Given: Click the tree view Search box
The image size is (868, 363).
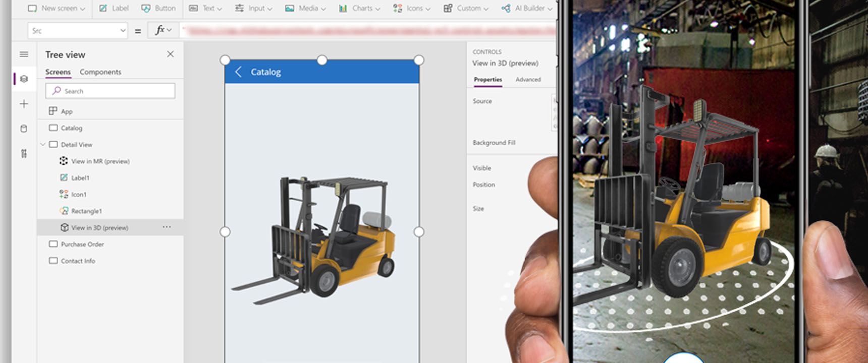Looking at the screenshot, I should click(111, 91).
